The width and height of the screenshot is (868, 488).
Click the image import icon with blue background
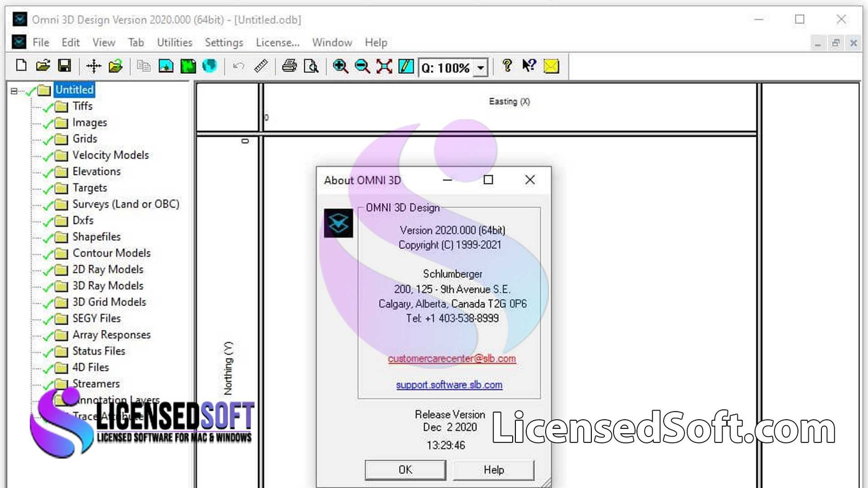[x=166, y=66]
